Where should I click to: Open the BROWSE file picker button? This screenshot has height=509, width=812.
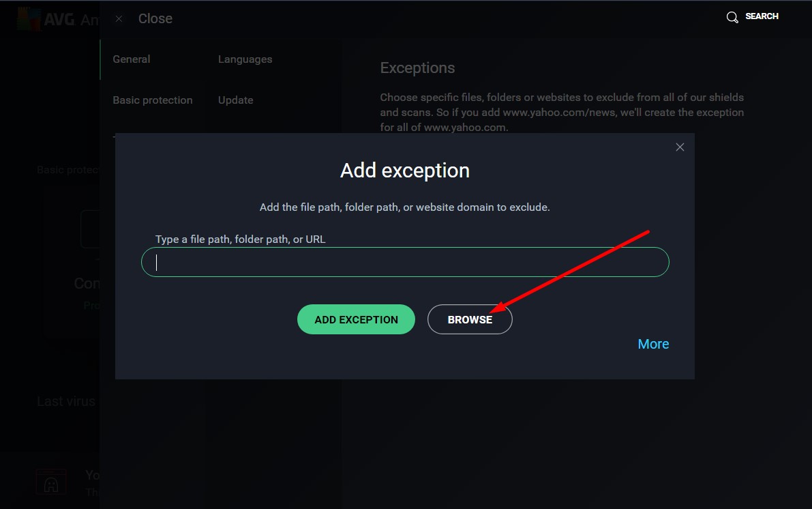click(470, 319)
